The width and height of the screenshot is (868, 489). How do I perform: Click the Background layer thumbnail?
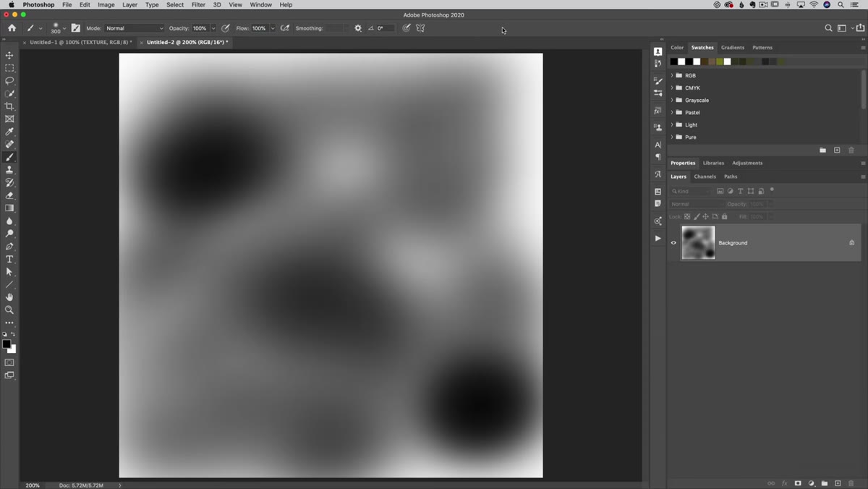698,243
